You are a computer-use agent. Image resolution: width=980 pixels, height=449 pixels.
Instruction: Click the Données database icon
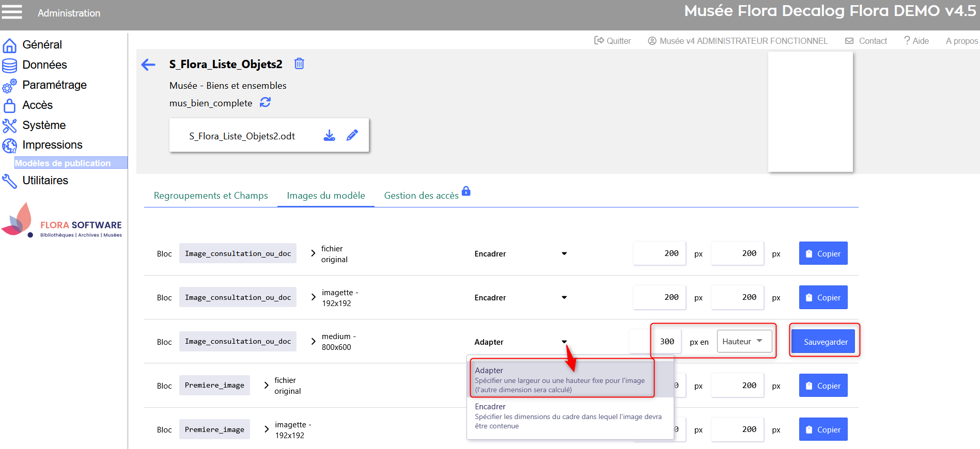(9, 66)
